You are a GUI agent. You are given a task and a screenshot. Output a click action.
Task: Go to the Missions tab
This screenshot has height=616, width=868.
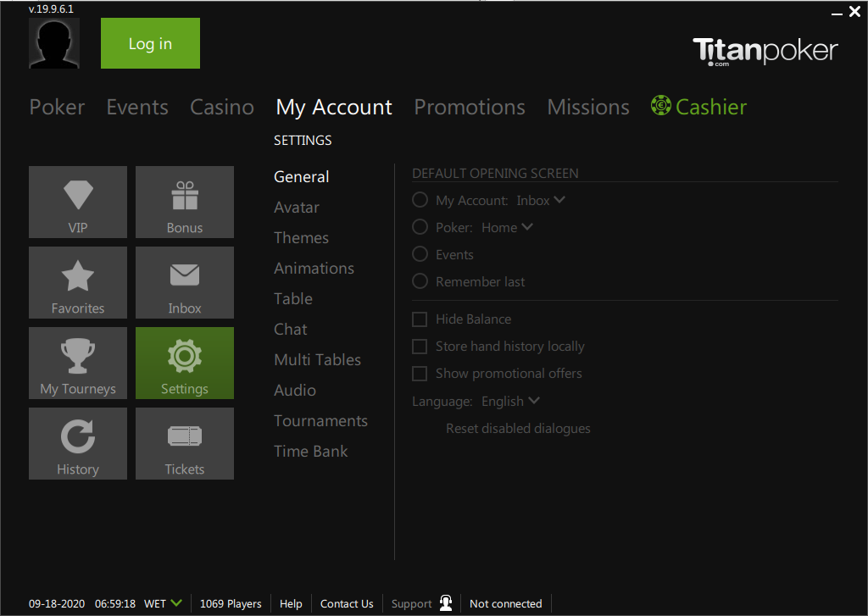coord(588,107)
